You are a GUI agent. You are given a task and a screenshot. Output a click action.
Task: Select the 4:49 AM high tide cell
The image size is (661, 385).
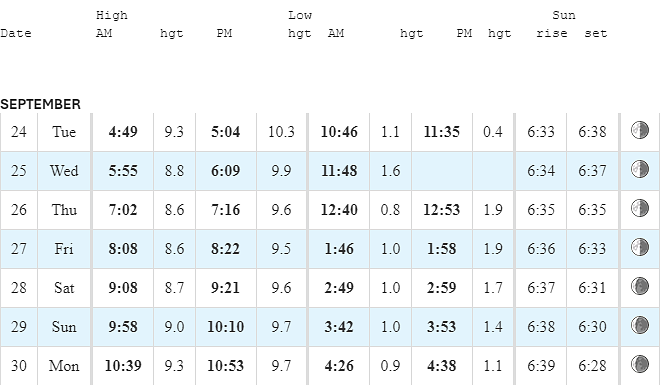point(123,132)
